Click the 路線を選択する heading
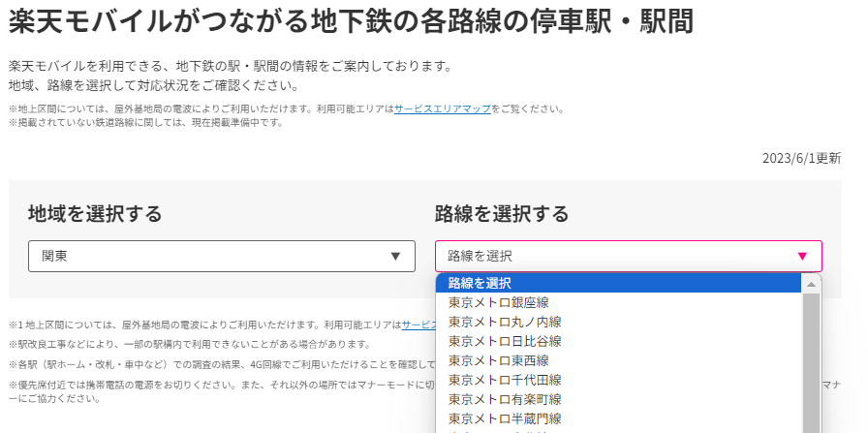Image resolution: width=868 pixels, height=433 pixels. 502,214
